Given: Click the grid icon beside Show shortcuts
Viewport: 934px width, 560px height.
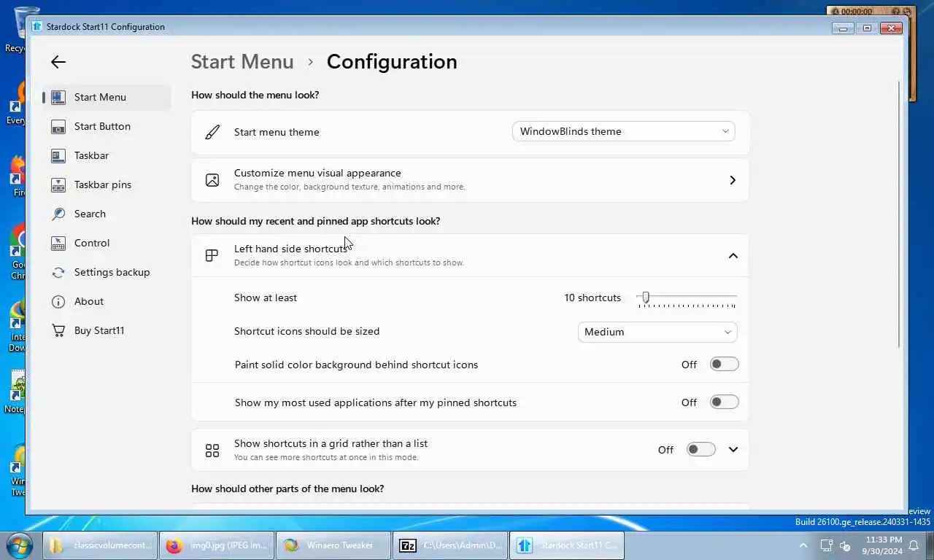Looking at the screenshot, I should [212, 451].
